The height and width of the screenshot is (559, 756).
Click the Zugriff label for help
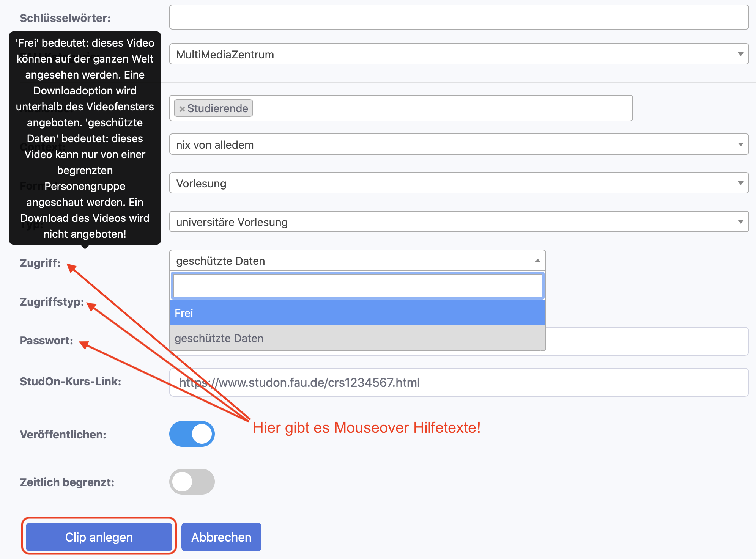coord(40,263)
